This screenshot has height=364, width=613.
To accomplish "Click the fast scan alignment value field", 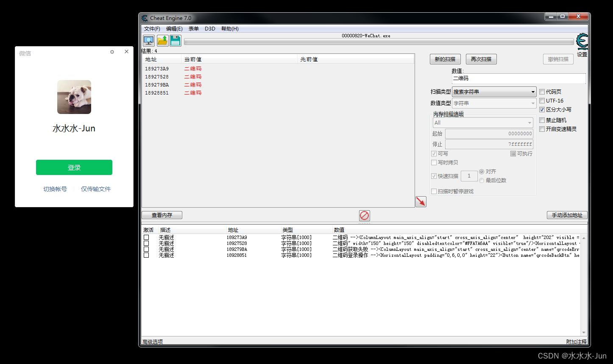I will pos(469,176).
